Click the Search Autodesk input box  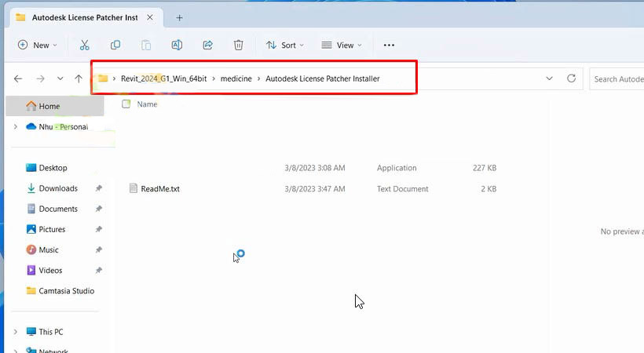[x=617, y=78]
